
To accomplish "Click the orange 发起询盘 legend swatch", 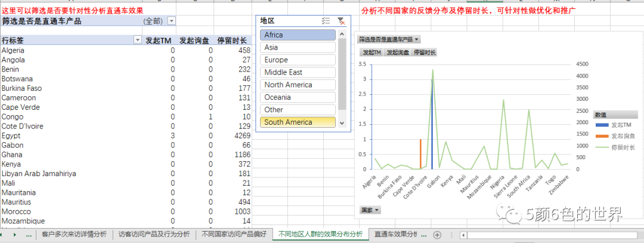I will coord(602,136).
